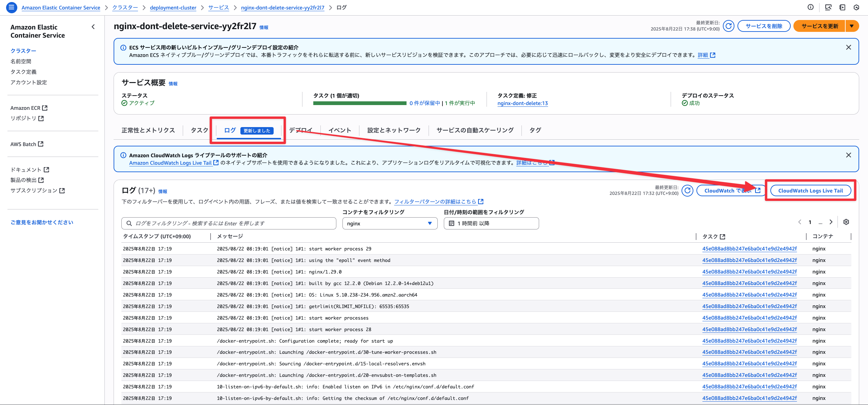The image size is (868, 405).
Task: Open the タグ tab
Action: coord(535,130)
